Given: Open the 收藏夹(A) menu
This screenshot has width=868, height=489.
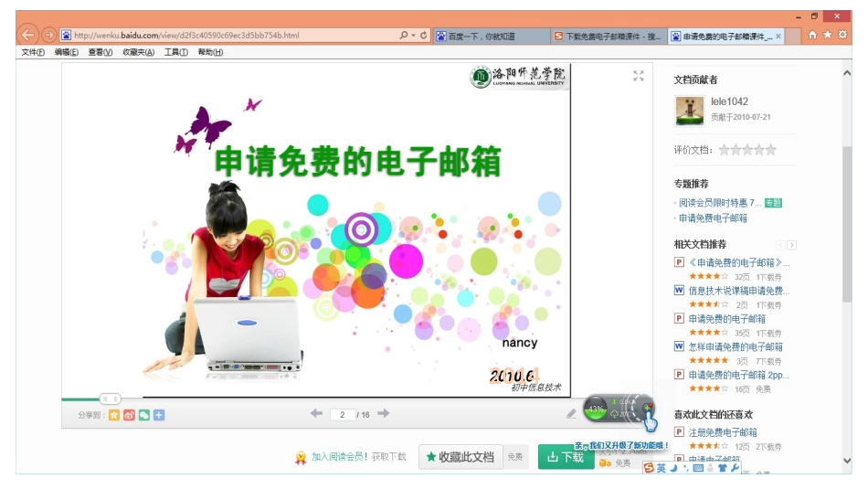Looking at the screenshot, I should pyautogui.click(x=138, y=52).
